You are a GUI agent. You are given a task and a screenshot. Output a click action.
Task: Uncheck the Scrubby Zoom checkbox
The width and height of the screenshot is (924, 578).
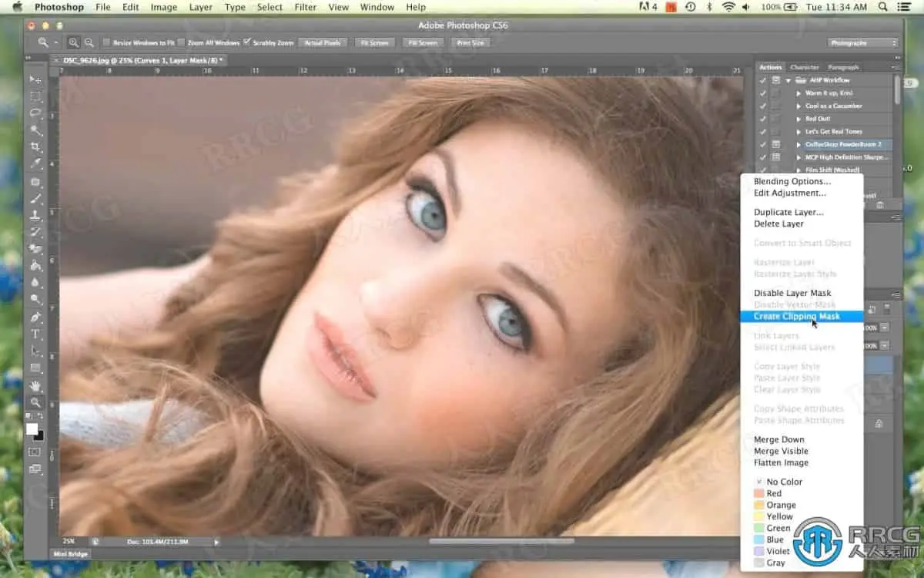point(247,42)
